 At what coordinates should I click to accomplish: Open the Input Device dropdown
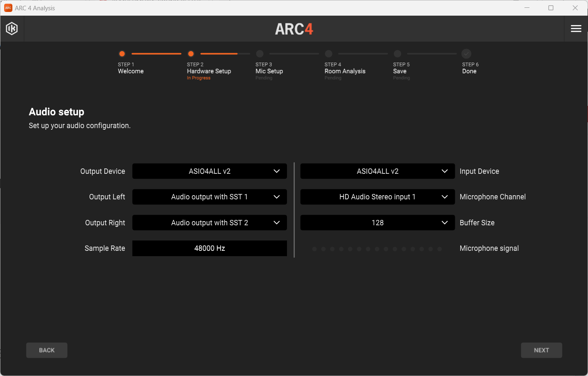pyautogui.click(x=378, y=171)
